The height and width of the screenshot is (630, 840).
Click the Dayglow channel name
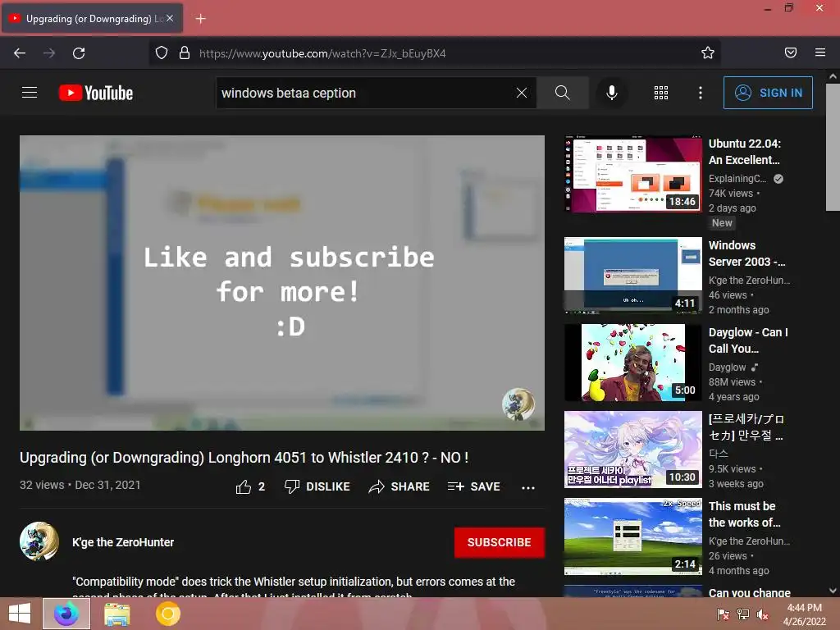coord(727,367)
